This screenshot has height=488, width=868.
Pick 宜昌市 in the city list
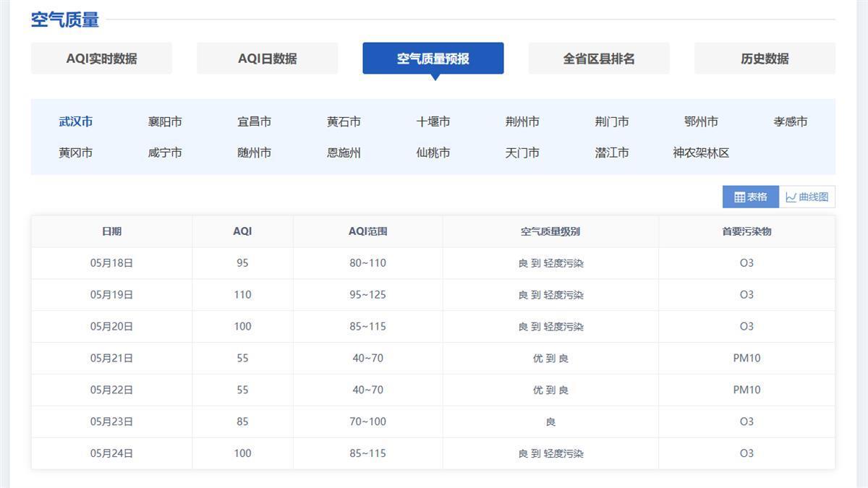pos(255,121)
